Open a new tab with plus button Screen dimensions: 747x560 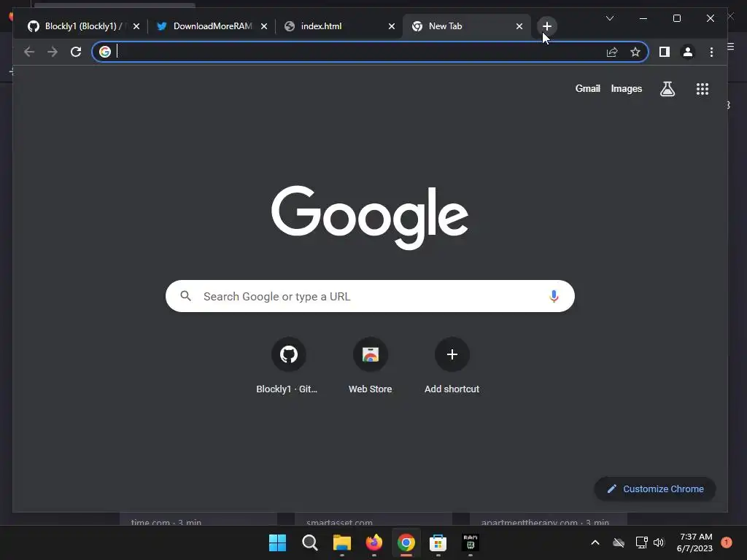(x=547, y=26)
